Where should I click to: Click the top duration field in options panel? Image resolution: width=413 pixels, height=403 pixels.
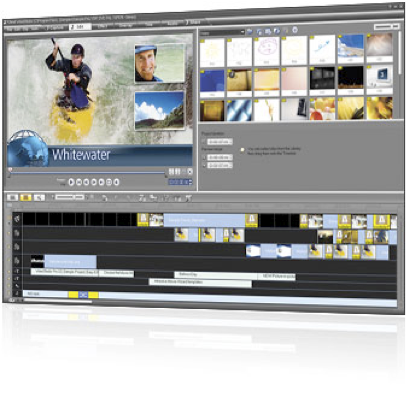coord(219,142)
